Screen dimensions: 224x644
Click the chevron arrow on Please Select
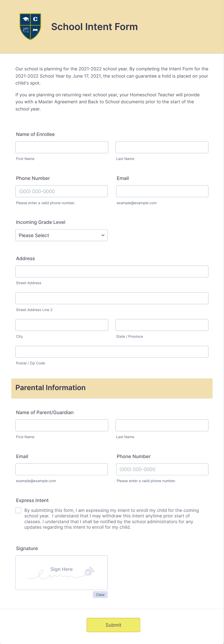[103, 235]
